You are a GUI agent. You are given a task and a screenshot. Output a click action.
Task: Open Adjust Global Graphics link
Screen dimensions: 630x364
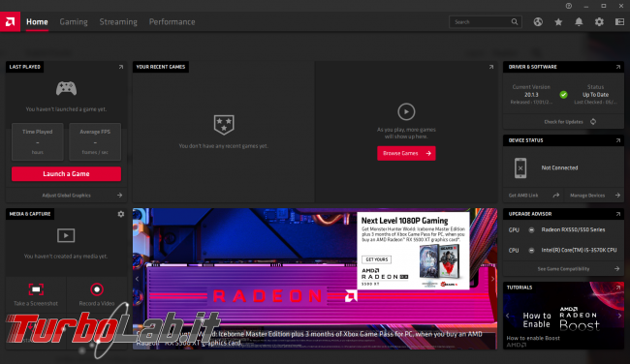[66, 196]
